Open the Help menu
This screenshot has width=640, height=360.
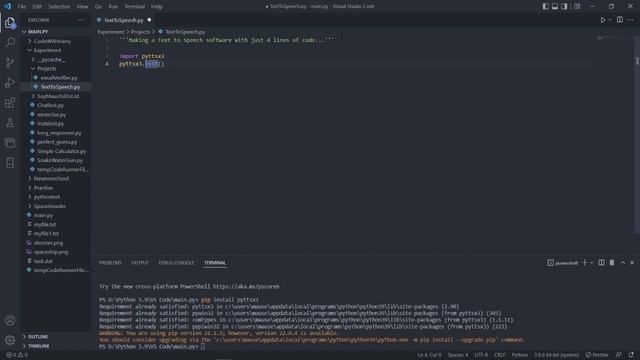[x=157, y=7]
